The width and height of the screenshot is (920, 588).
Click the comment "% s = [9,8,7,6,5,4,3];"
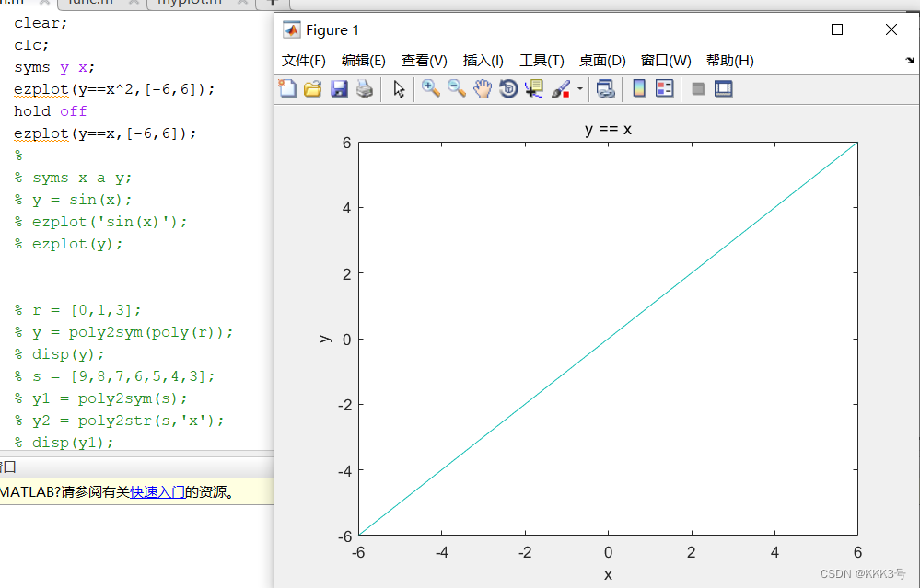[114, 376]
